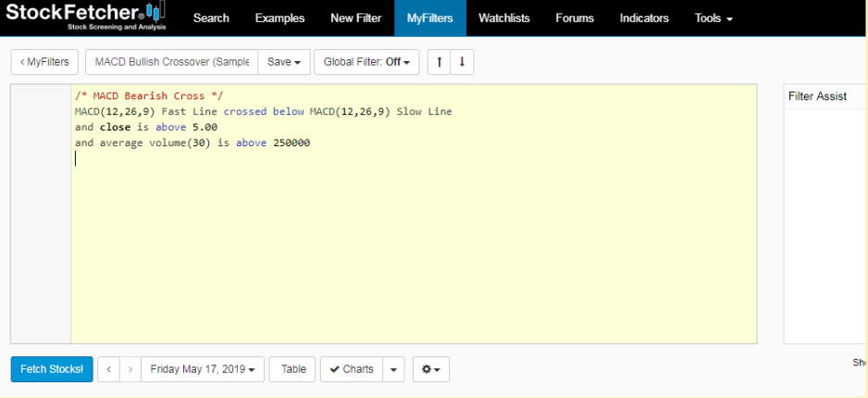
Task: Move filter up with the up arrow
Action: point(439,62)
